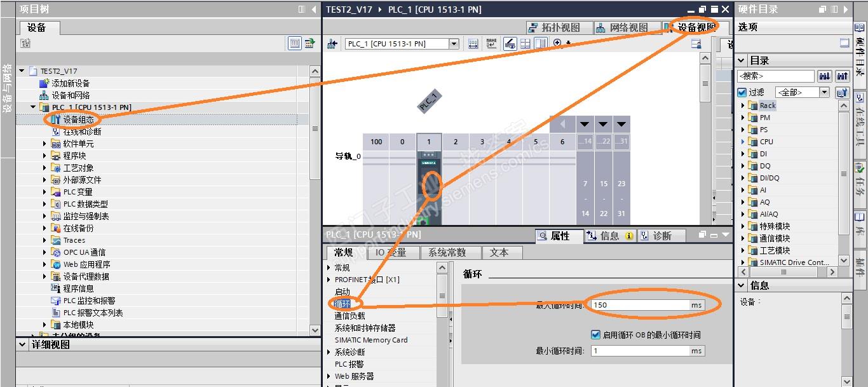This screenshot has width=868, height=387.
Task: Toggle the page break display icon
Action: [541, 44]
